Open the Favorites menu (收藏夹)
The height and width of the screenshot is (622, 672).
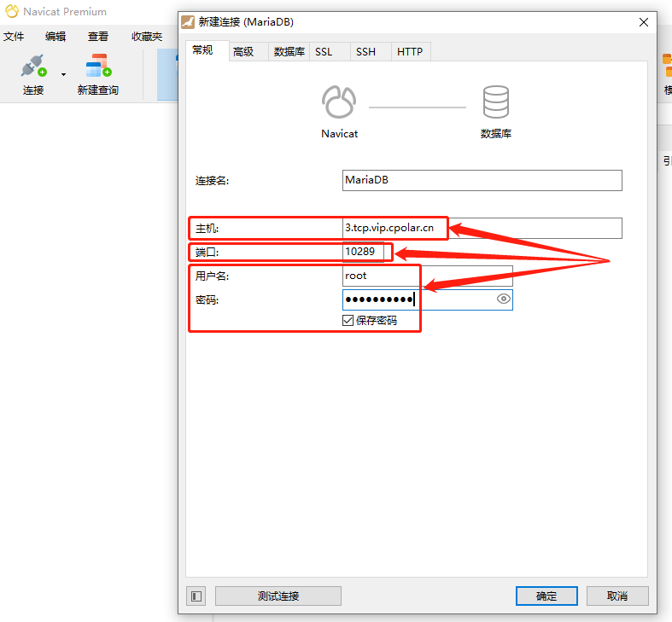[147, 37]
